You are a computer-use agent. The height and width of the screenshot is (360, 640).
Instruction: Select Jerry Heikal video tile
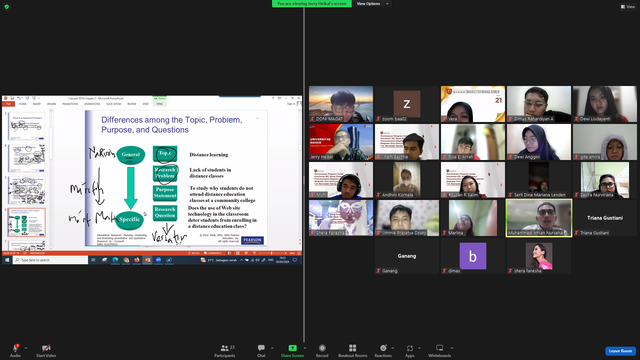click(x=341, y=142)
